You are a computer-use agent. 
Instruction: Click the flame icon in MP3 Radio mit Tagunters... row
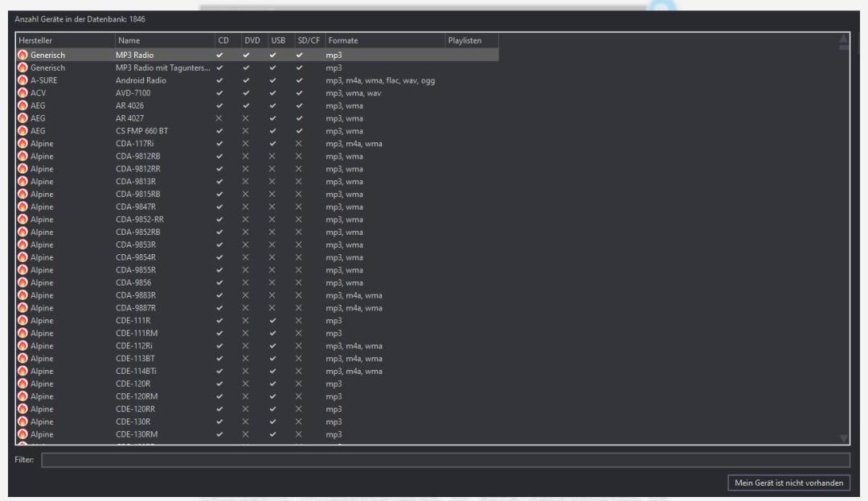pos(23,68)
